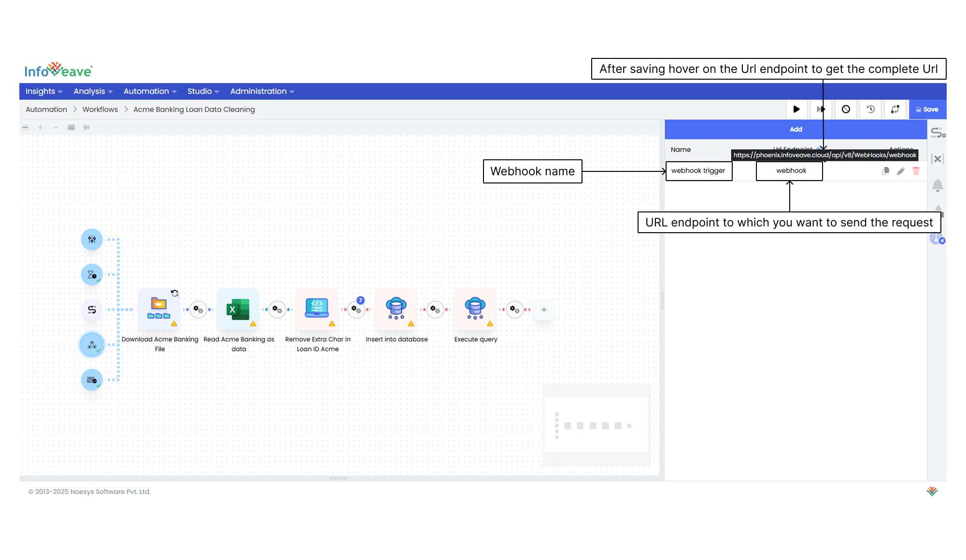Screen dimensions: 966x560
Task: Go to Workflows in breadcrumb
Action: (x=100, y=110)
